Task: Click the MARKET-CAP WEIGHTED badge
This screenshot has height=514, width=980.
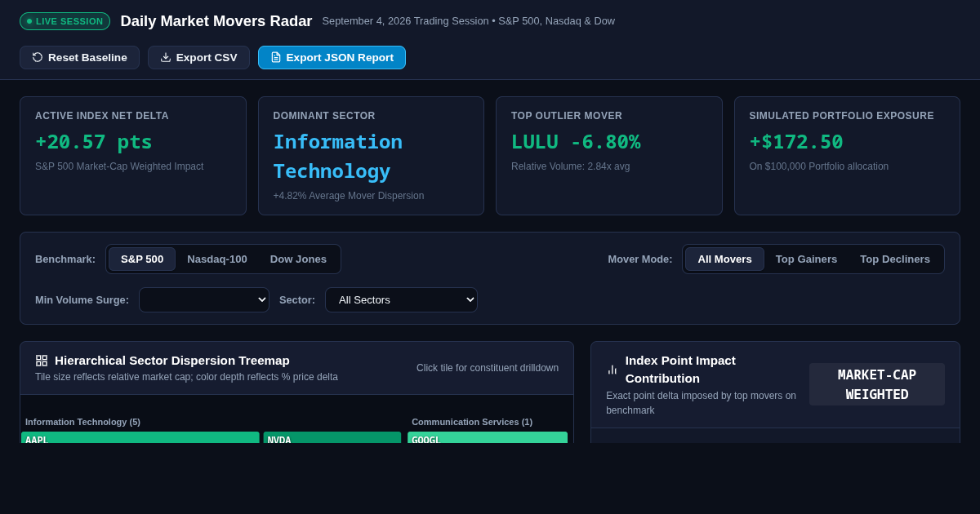Action: click(877, 384)
